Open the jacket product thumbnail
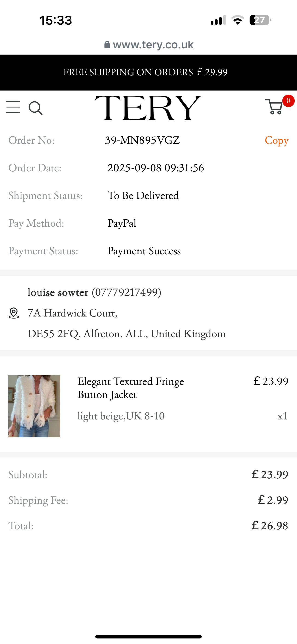297x644 pixels. [x=34, y=406]
